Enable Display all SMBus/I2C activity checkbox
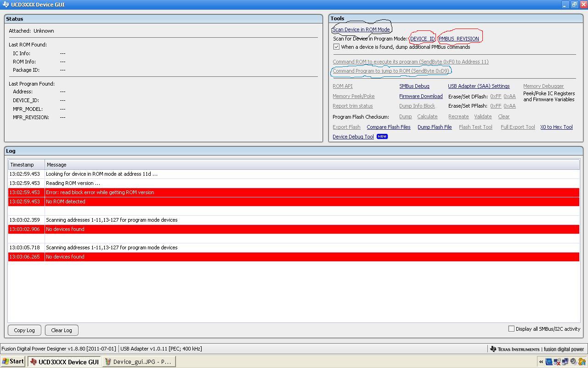The width and height of the screenshot is (588, 368). pyautogui.click(x=511, y=328)
